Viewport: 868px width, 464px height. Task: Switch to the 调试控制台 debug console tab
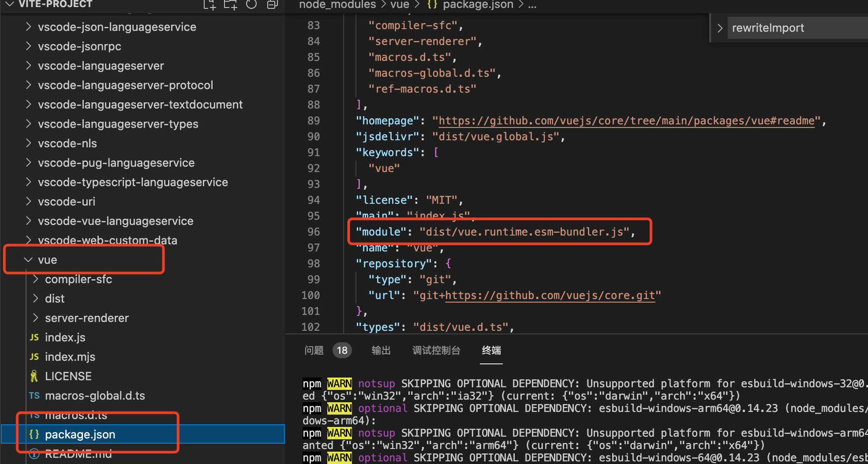coord(436,350)
